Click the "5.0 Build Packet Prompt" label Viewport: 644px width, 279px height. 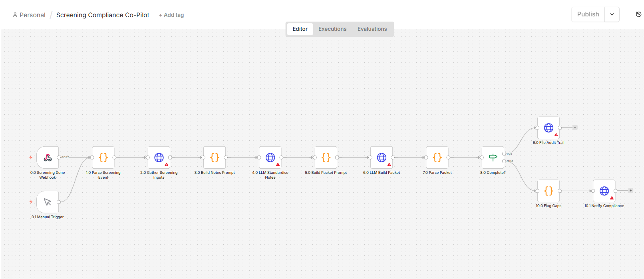pyautogui.click(x=326, y=173)
